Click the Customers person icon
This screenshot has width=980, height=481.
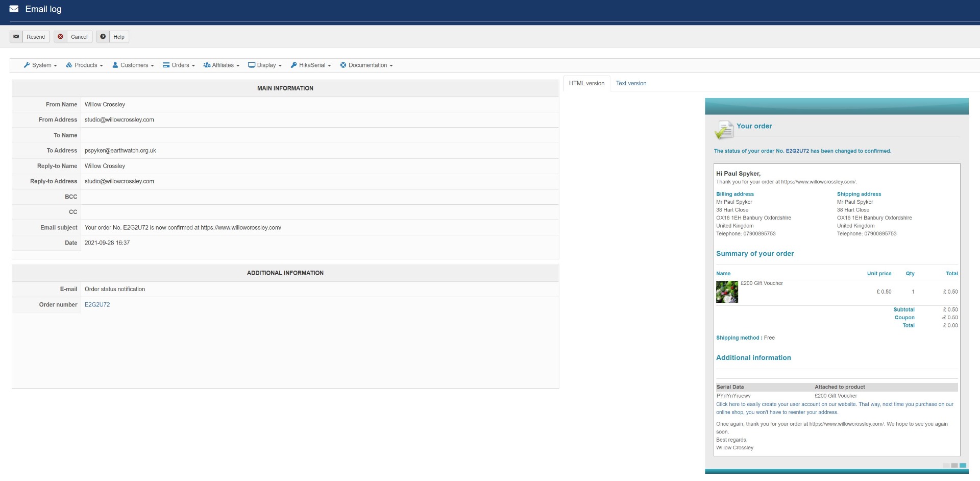pos(115,65)
